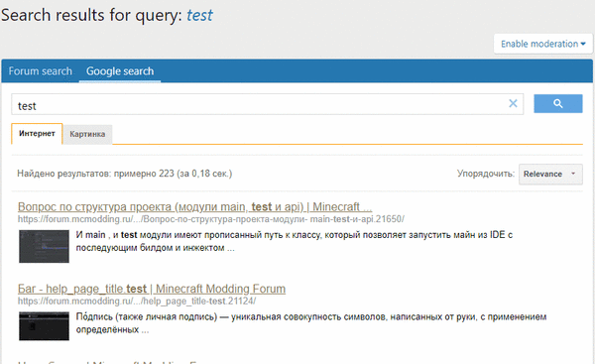Image resolution: width=595 pixels, height=364 pixels.
Task: Click the Найдено результатов: примерно 223 text
Action: click(x=125, y=174)
